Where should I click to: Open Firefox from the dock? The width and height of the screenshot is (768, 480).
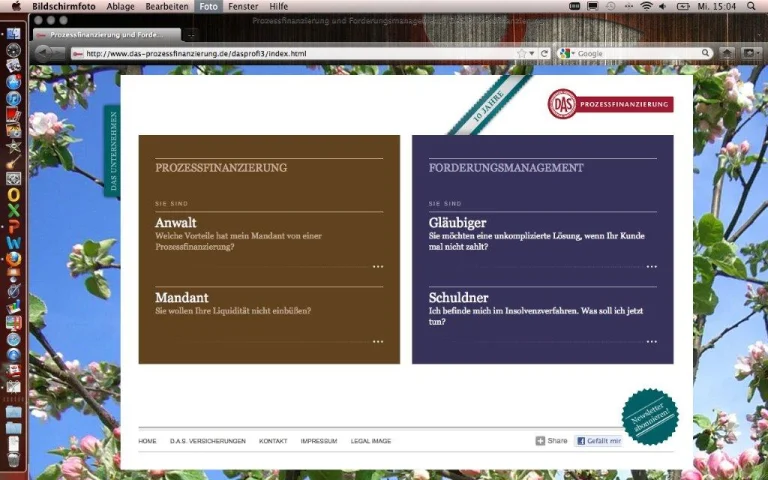[x=13, y=259]
